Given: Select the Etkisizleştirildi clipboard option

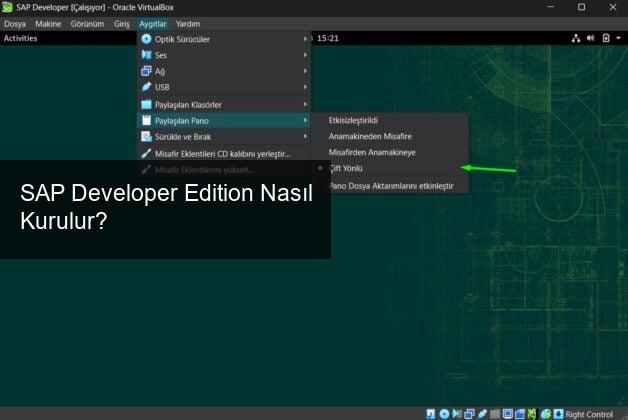Looking at the screenshot, I should [353, 120].
